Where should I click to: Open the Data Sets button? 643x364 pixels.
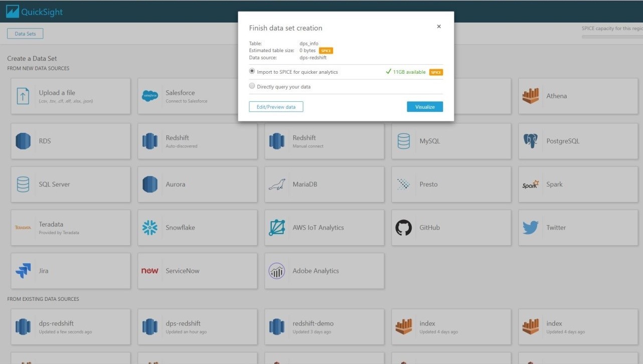[x=25, y=34]
